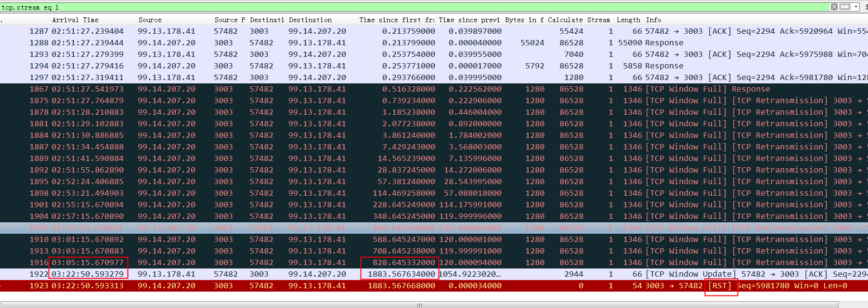This screenshot has height=308, width=868.
Task: Click time since previous frame 57.088018000
Action: click(473, 193)
